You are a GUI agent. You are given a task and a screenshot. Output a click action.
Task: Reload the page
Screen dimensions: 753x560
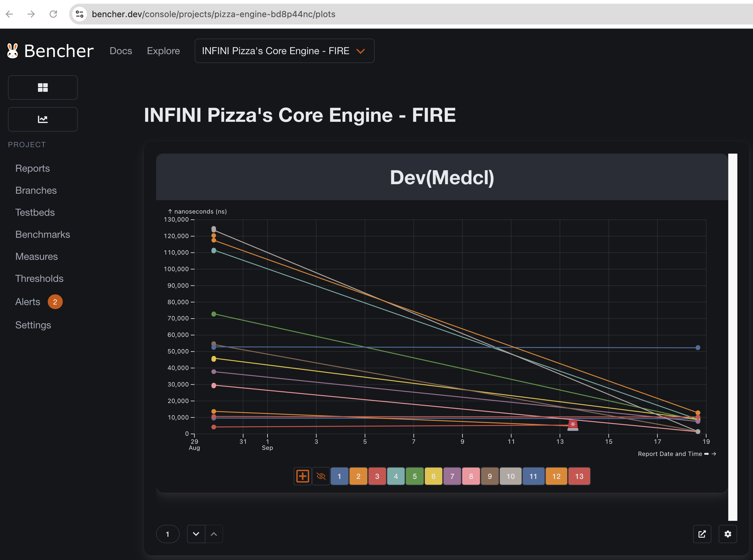click(53, 14)
